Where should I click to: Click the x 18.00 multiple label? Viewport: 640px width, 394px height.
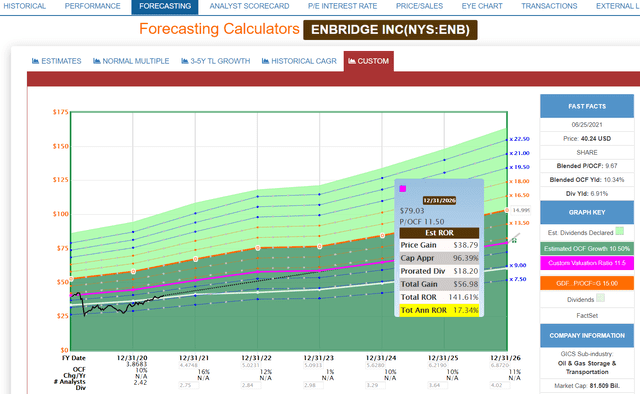[x=519, y=181]
